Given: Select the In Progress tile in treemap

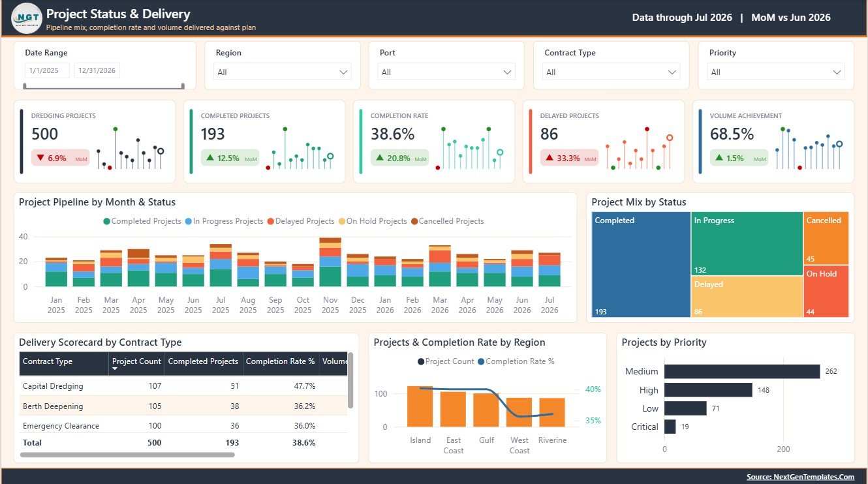Looking at the screenshot, I should point(747,243).
